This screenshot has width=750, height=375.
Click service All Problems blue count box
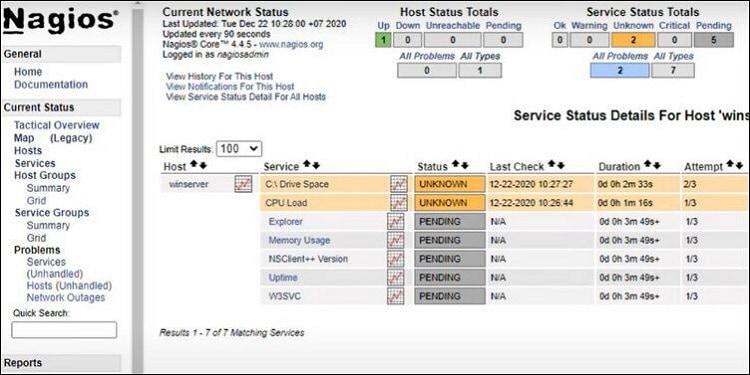[619, 70]
